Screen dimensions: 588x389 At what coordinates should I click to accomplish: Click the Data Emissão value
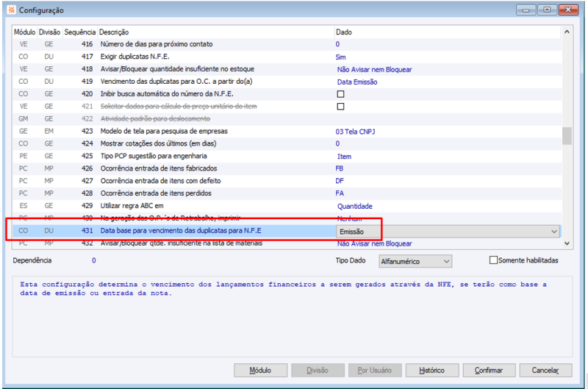pos(357,82)
